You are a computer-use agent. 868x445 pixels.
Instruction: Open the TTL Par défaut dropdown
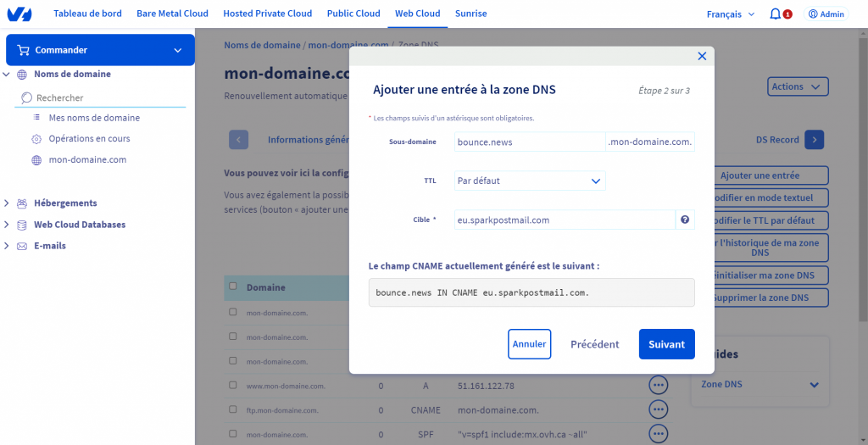(x=530, y=181)
